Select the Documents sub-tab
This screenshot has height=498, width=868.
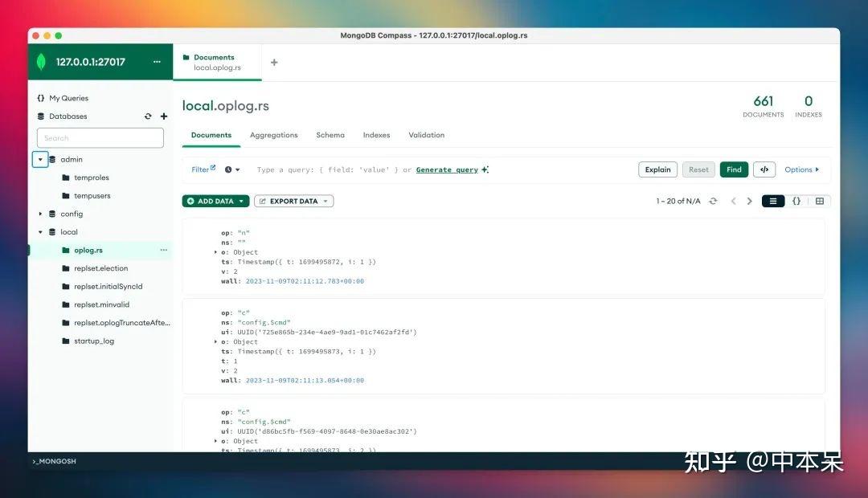[x=211, y=135]
